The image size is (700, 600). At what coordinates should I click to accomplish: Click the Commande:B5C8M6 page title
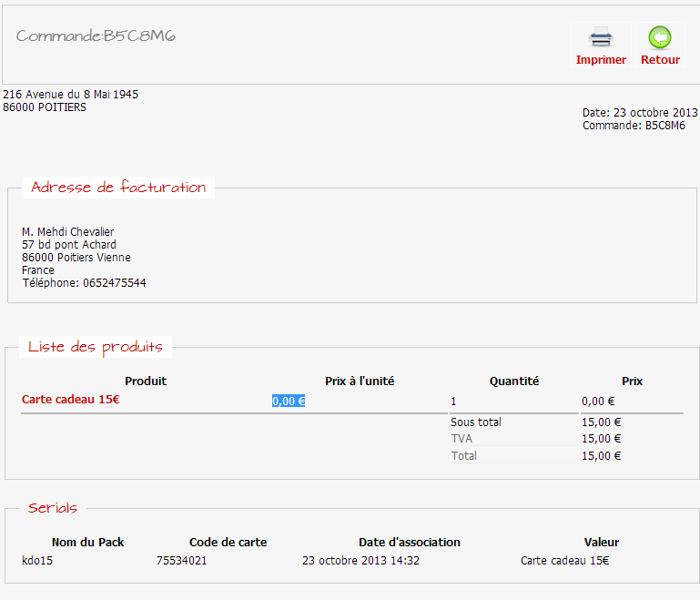pyautogui.click(x=96, y=36)
